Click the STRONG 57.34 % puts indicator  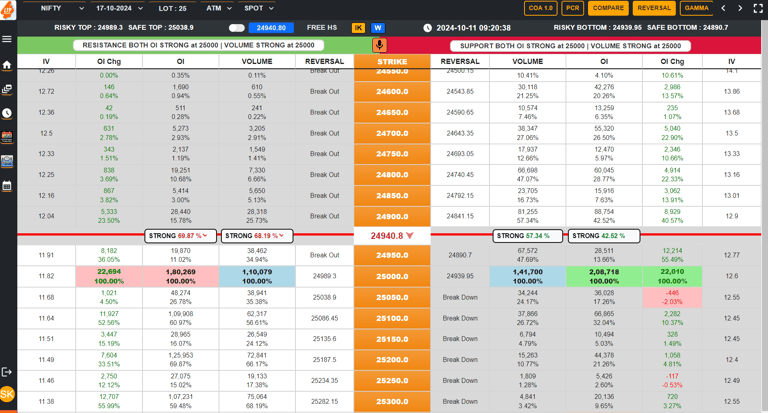pyautogui.click(x=528, y=236)
